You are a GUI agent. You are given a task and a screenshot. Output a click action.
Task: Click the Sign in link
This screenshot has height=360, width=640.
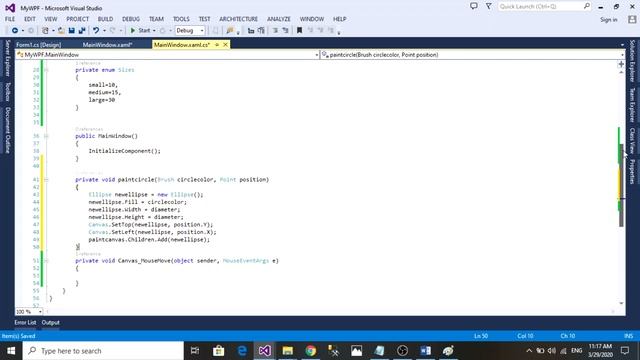pyautogui.click(x=609, y=19)
